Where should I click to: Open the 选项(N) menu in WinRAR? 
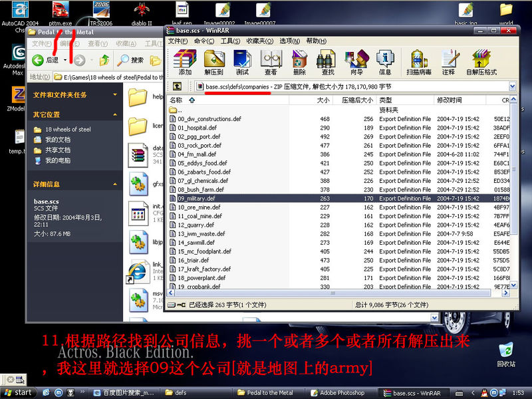[x=289, y=41]
